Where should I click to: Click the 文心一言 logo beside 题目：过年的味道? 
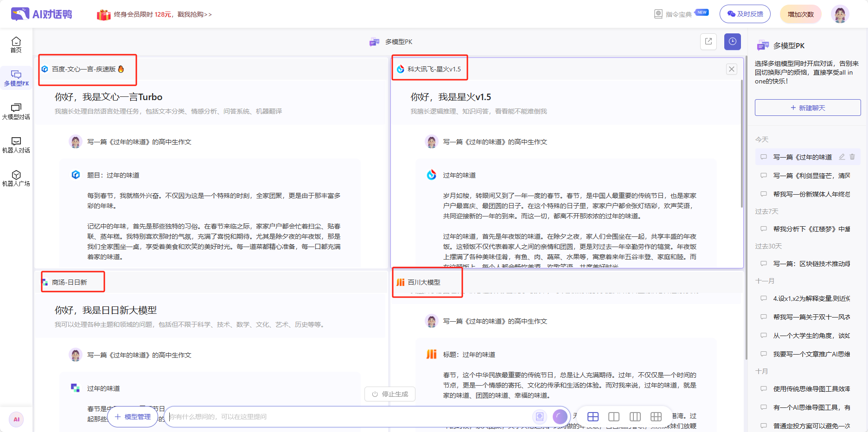[76, 175]
